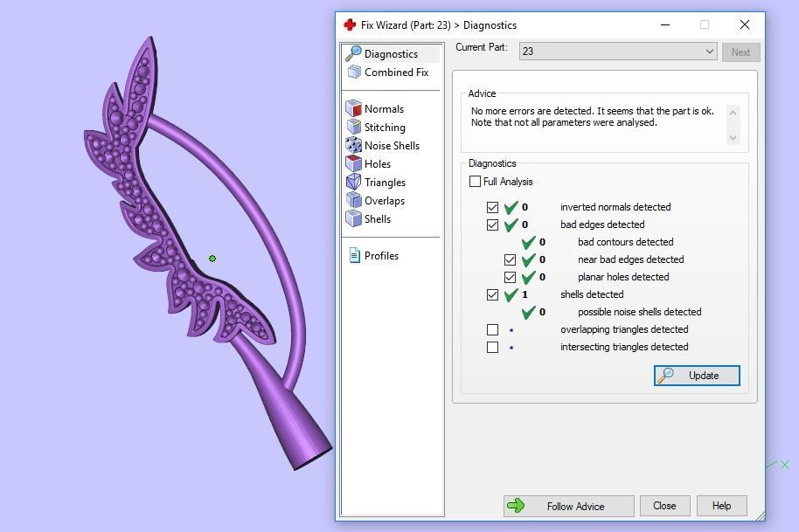Click the green check beside inverted normals
Image resolution: width=799 pixels, height=532 pixels.
[x=511, y=208]
